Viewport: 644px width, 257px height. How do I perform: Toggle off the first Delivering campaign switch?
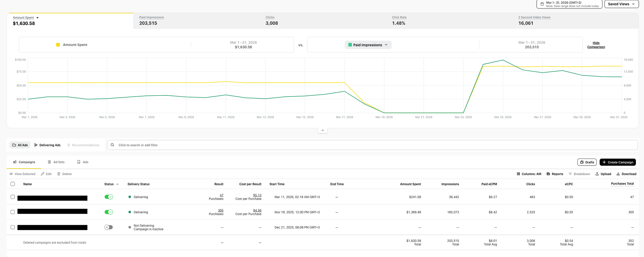pos(109,197)
